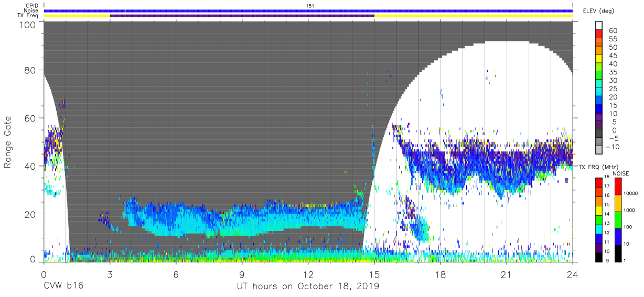Image resolution: width=644 pixels, height=297 pixels.
Task: Click the UT hours on October 18, 2019 title
Action: point(308,287)
